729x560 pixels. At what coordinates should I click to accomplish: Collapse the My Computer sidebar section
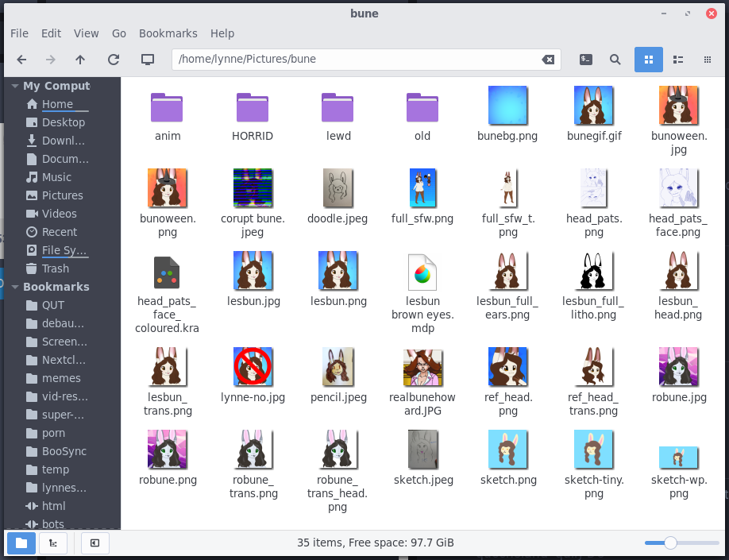pyautogui.click(x=13, y=86)
